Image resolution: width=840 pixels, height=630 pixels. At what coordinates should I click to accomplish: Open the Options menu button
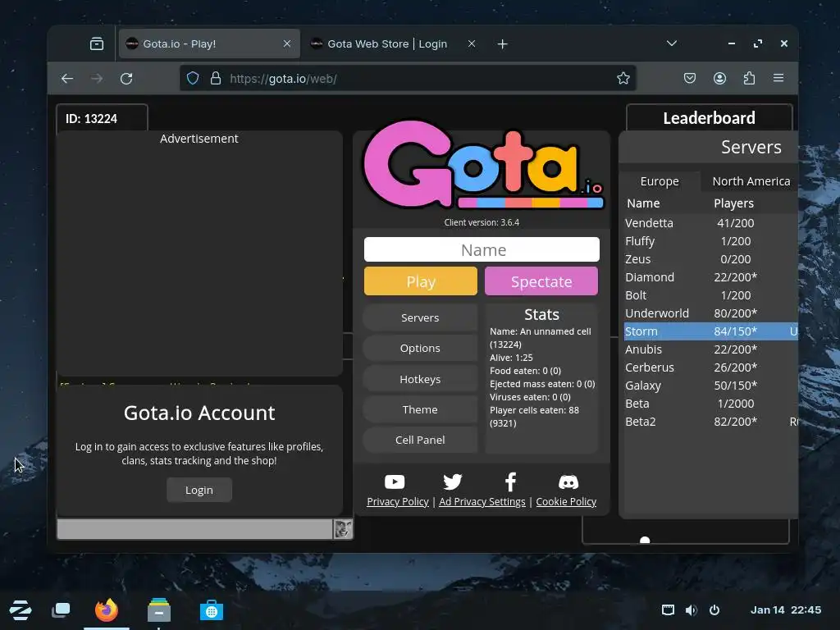coord(420,348)
